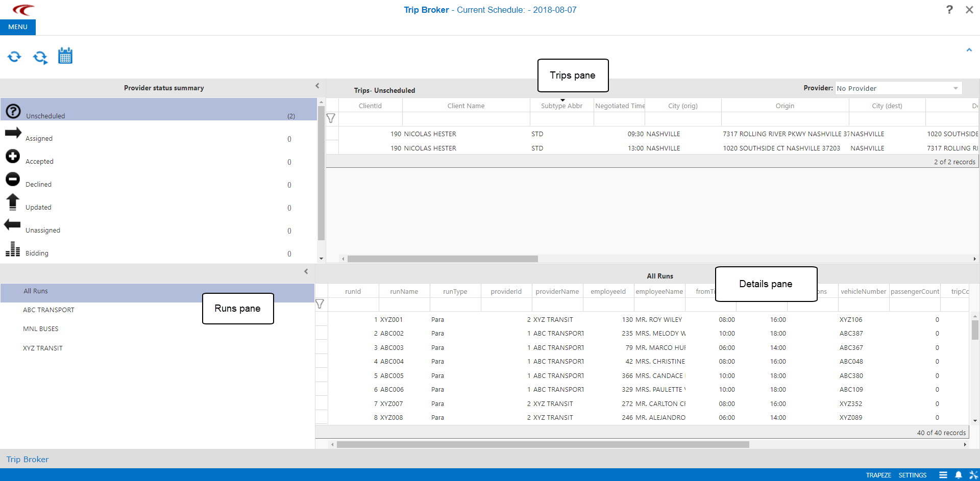980x481 pixels.
Task: Click the Client Name filter input field
Action: pos(465,118)
